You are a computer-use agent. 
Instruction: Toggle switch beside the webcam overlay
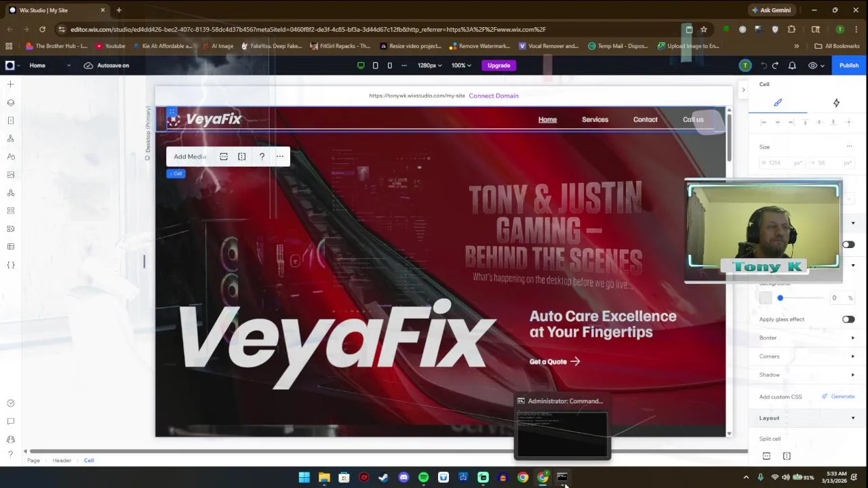tap(848, 245)
